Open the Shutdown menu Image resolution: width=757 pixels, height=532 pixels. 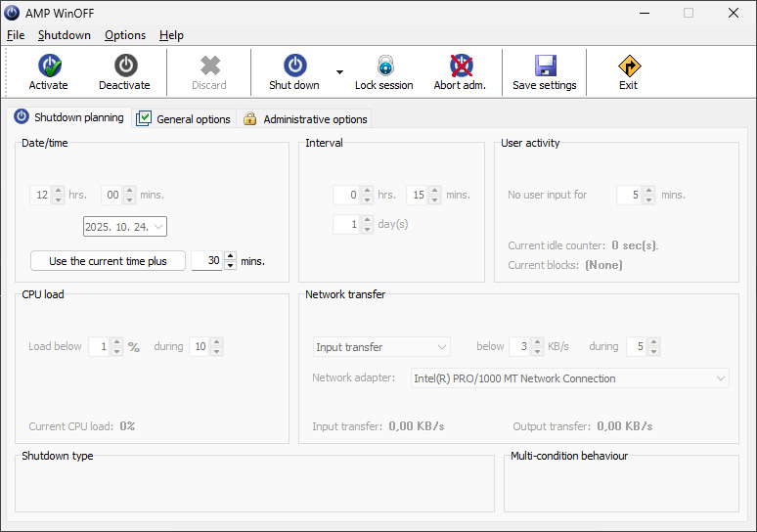pyautogui.click(x=65, y=35)
